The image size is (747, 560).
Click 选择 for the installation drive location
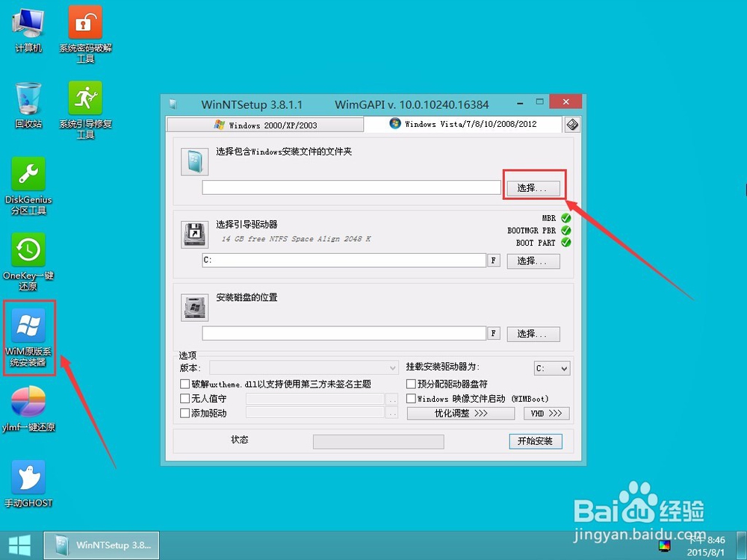(533, 334)
